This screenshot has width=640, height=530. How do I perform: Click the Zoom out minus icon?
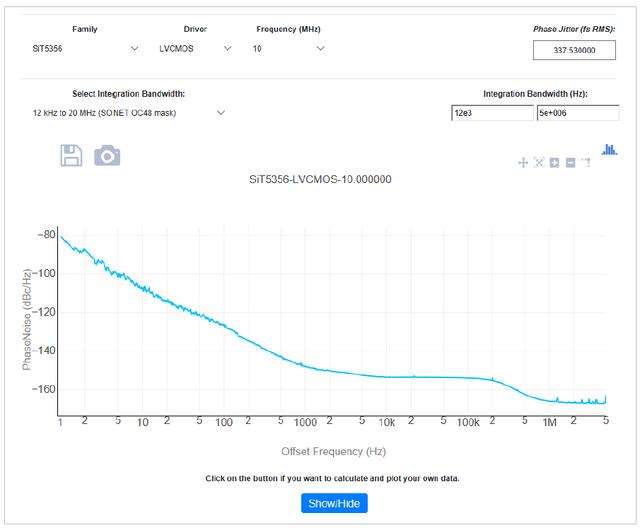point(570,162)
